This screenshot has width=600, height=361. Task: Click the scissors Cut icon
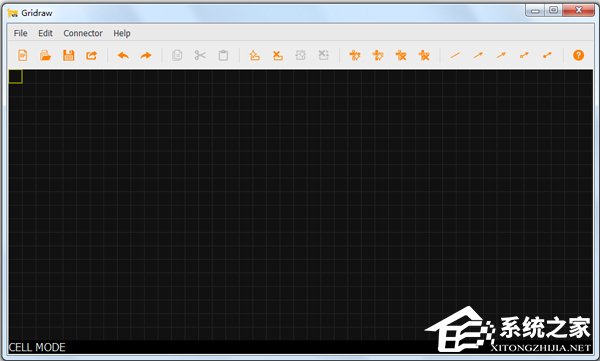200,56
